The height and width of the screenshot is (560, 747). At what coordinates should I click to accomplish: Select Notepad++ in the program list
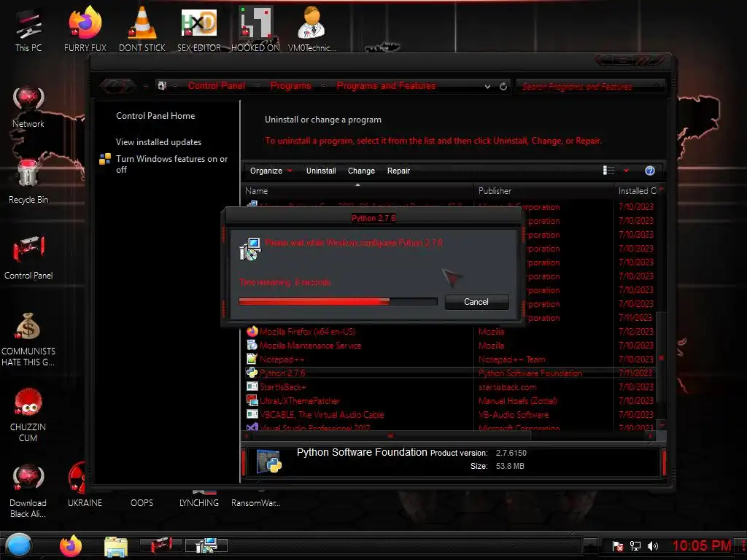[x=451, y=359]
